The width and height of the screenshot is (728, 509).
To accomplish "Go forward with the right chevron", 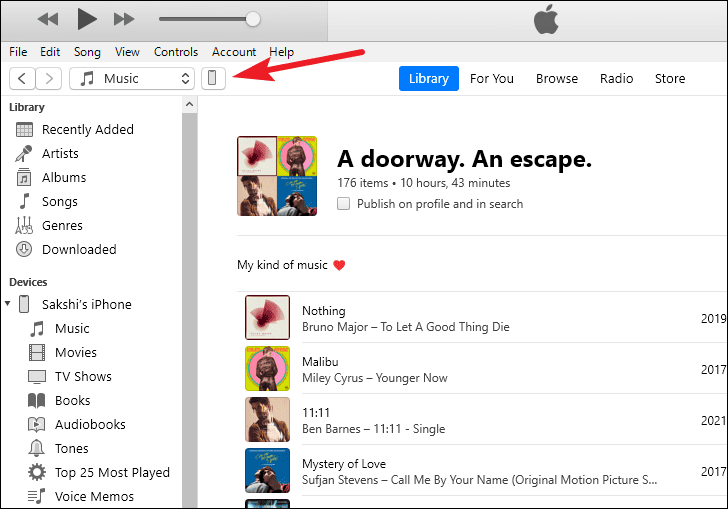I will point(49,78).
